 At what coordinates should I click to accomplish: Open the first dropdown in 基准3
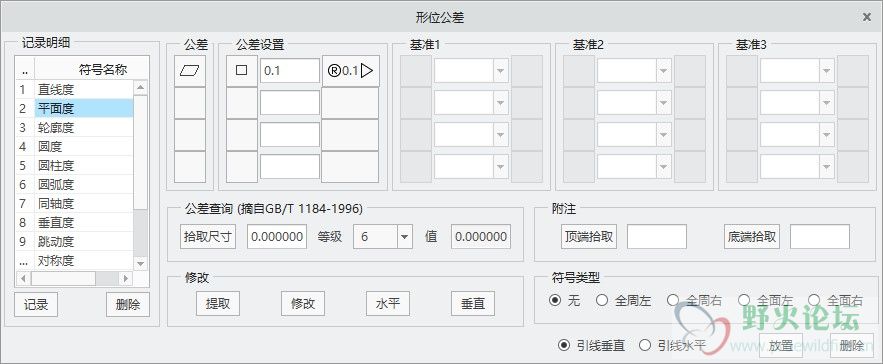point(827,71)
